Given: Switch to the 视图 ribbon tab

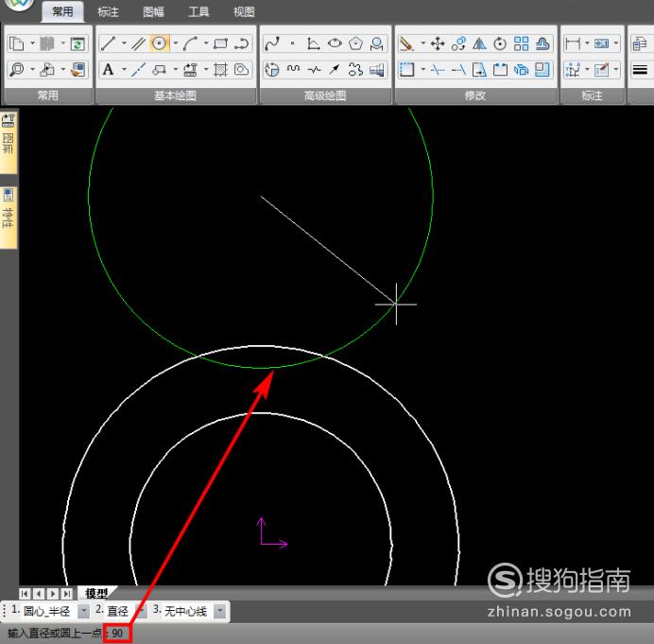Looking at the screenshot, I should pos(244,11).
